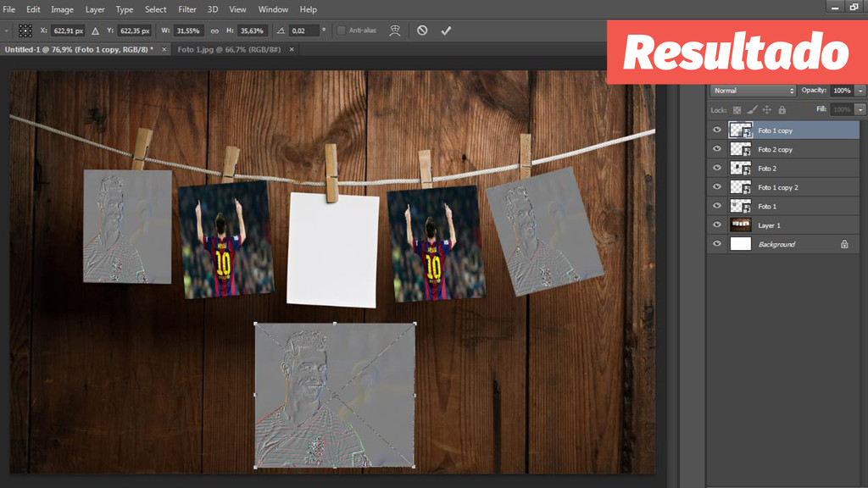Open the Filter menu
The height and width of the screenshot is (488, 868).
(187, 9)
